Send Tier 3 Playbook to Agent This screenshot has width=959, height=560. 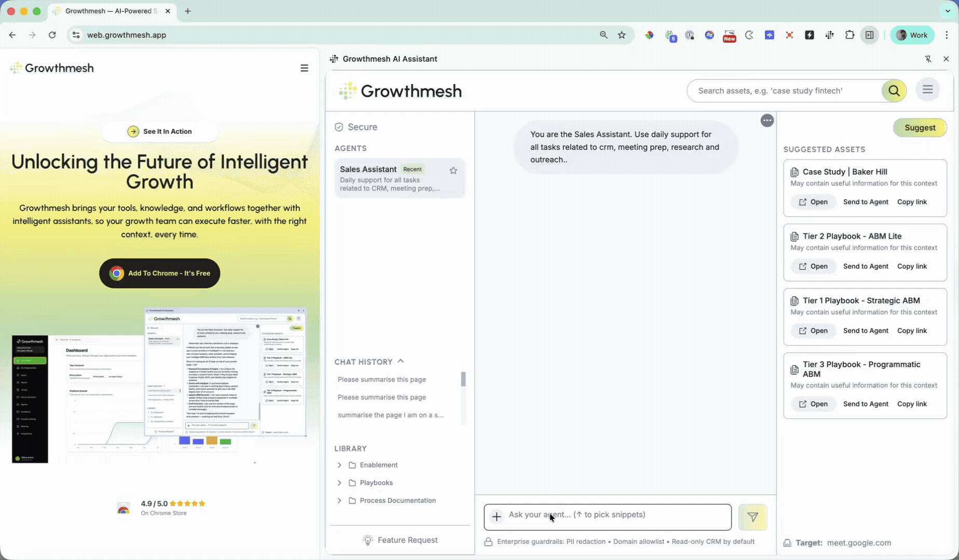point(866,404)
